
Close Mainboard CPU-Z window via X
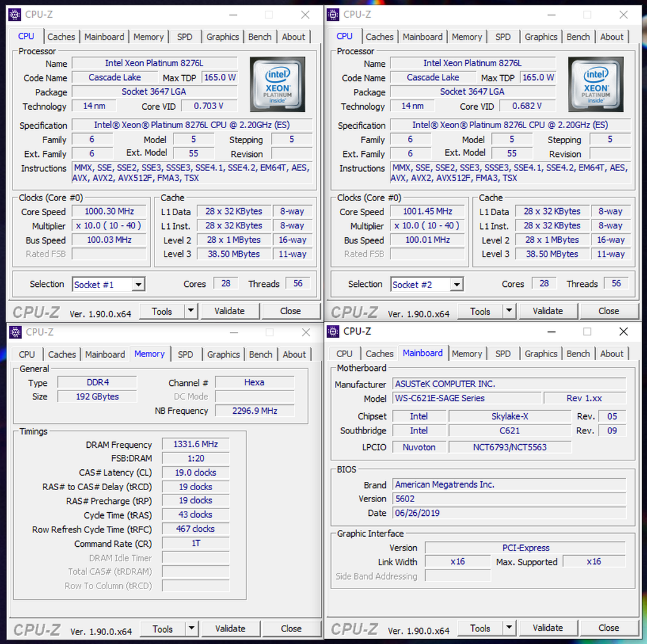tap(624, 332)
